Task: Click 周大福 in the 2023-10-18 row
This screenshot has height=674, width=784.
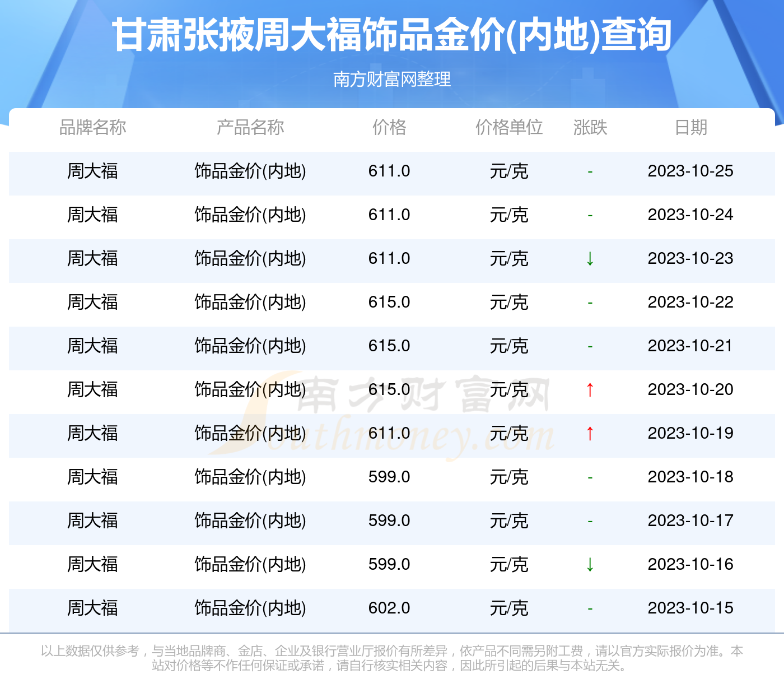Action: (93, 477)
